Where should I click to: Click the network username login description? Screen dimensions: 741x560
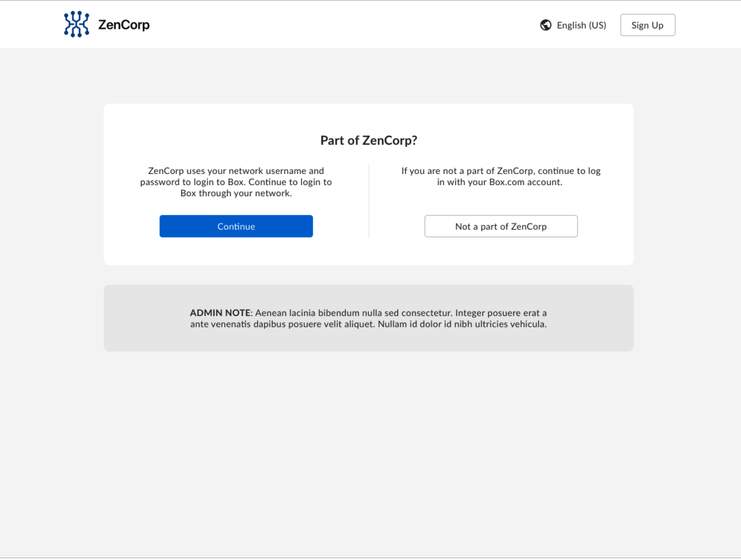(236, 182)
